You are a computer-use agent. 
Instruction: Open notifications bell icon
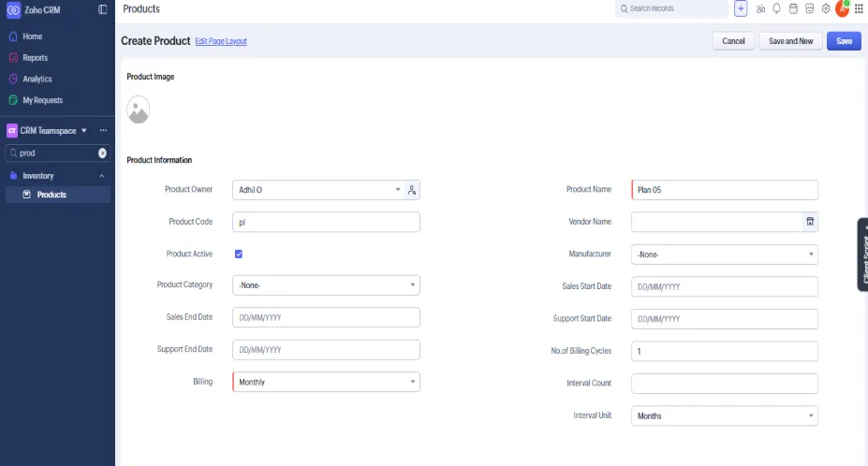(776, 8)
